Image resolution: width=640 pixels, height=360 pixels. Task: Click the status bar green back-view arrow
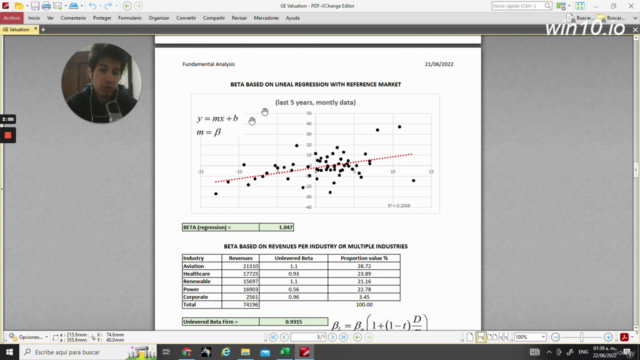[x=358, y=337]
